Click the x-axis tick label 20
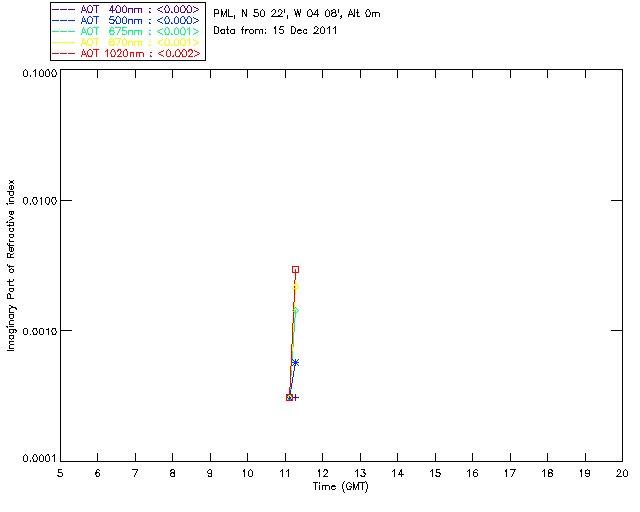The image size is (640, 512). [x=622, y=473]
